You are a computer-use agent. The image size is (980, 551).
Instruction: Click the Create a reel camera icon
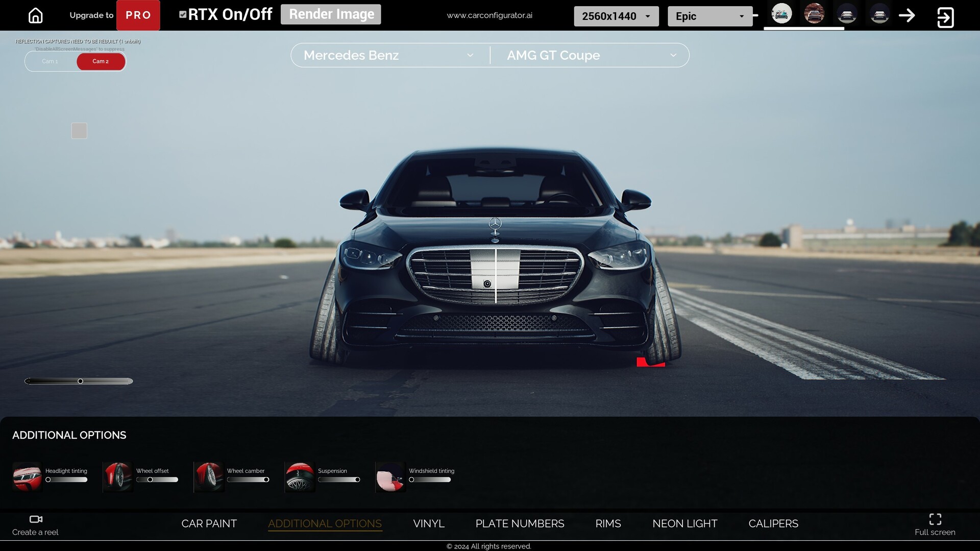pyautogui.click(x=36, y=519)
